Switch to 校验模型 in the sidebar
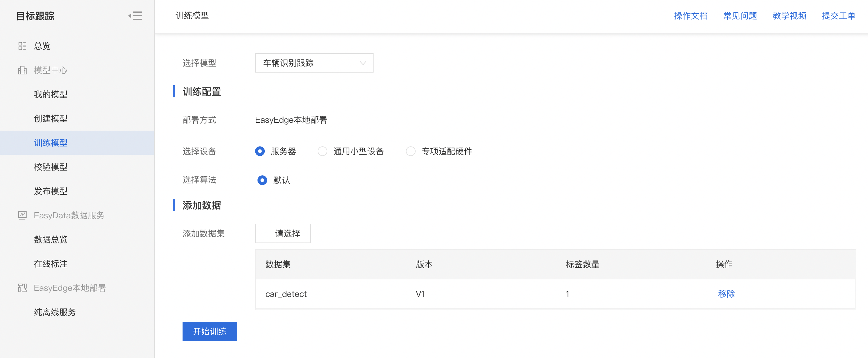Screen dimensions: 868x358 pyautogui.click(x=50, y=167)
